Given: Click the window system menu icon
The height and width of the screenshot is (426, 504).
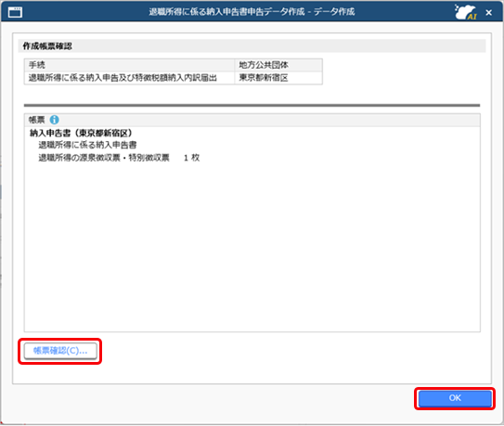Looking at the screenshot, I should click(x=15, y=12).
